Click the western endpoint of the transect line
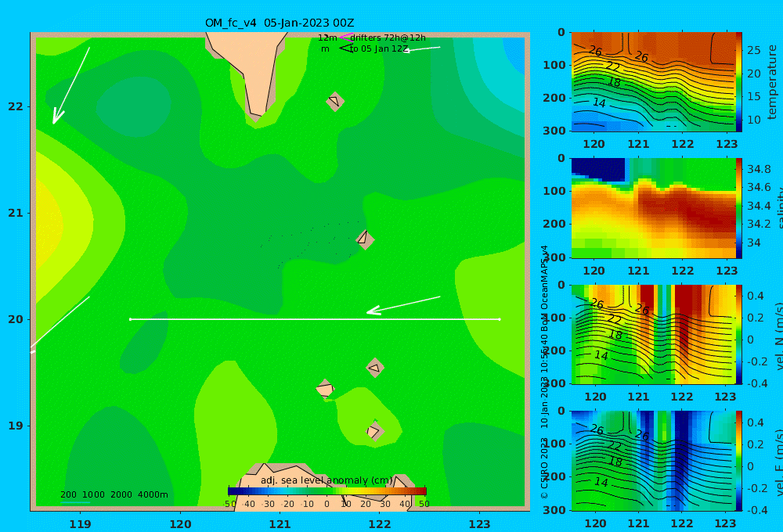783x532 pixels. [130, 319]
